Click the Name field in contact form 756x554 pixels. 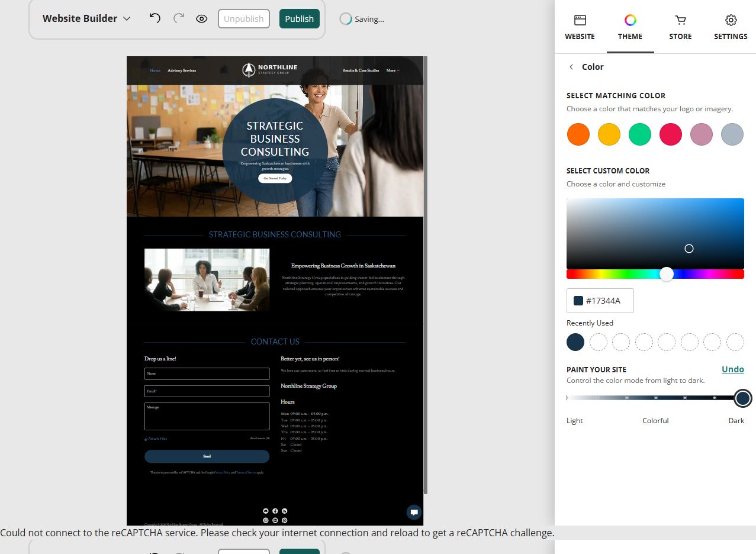click(207, 374)
